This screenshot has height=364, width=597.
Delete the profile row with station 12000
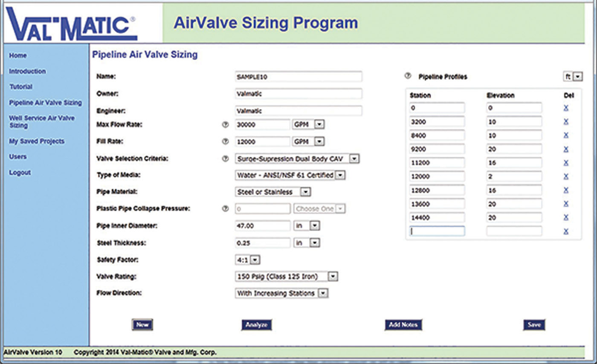point(566,176)
